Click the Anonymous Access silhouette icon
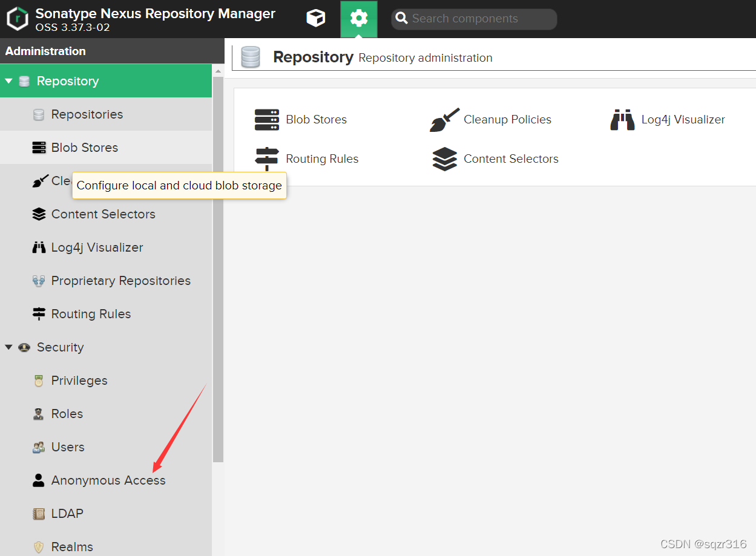The width and height of the screenshot is (756, 556). (39, 480)
